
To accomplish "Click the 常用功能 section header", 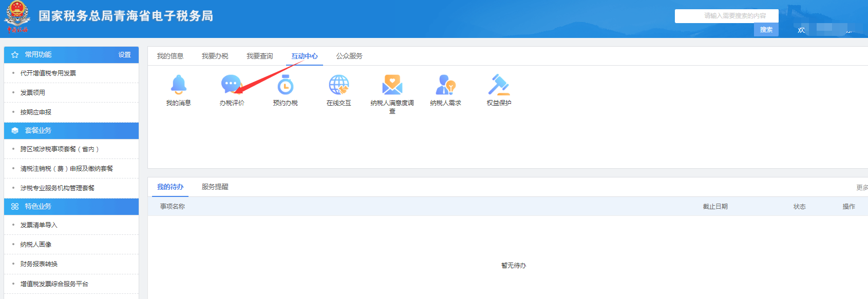I will [x=71, y=55].
